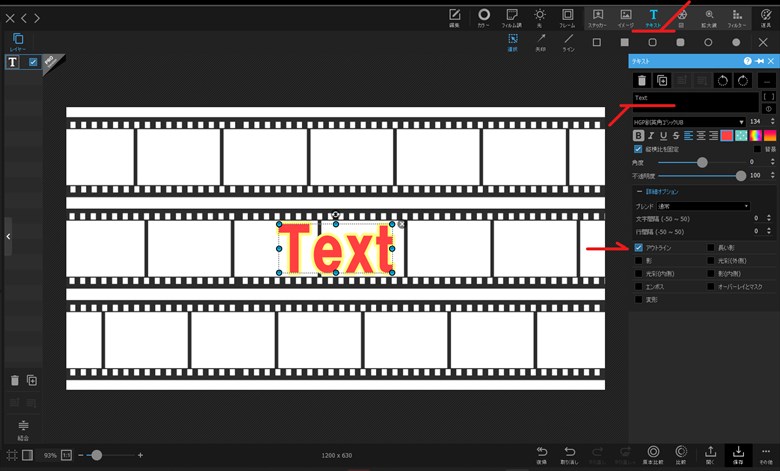Open the 光 (Light) tab

[x=540, y=17]
